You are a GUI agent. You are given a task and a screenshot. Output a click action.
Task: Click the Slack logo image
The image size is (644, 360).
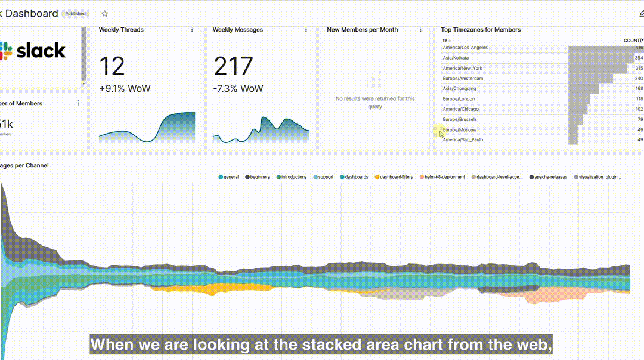(x=33, y=51)
